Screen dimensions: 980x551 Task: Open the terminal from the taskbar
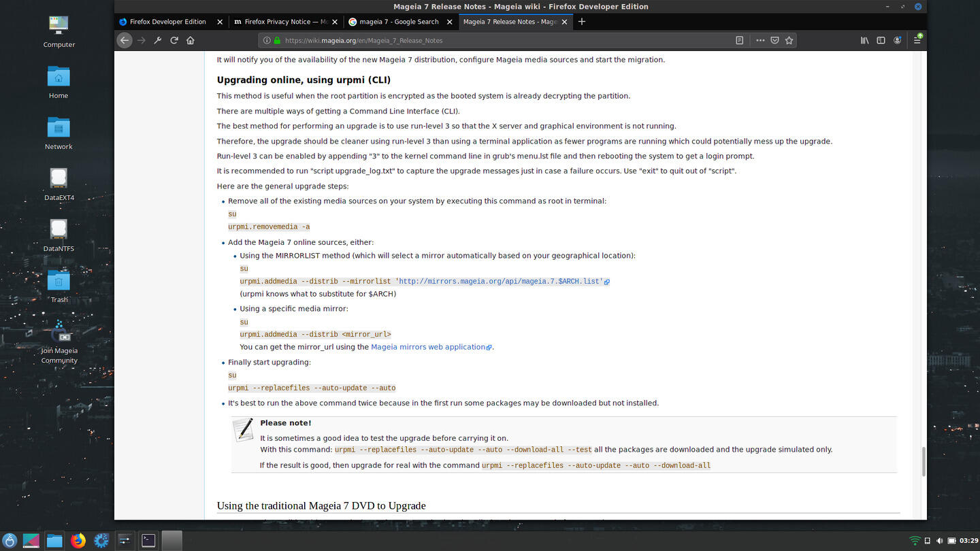tap(148, 541)
